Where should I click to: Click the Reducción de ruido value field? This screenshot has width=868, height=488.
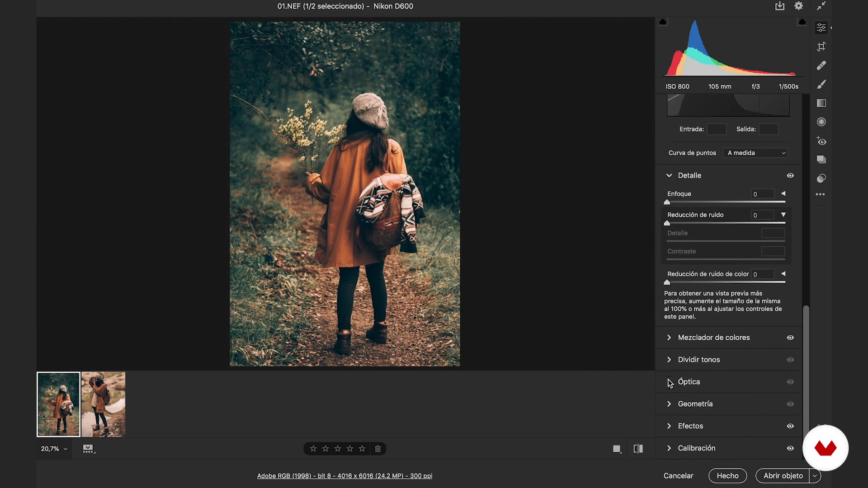[763, 215]
